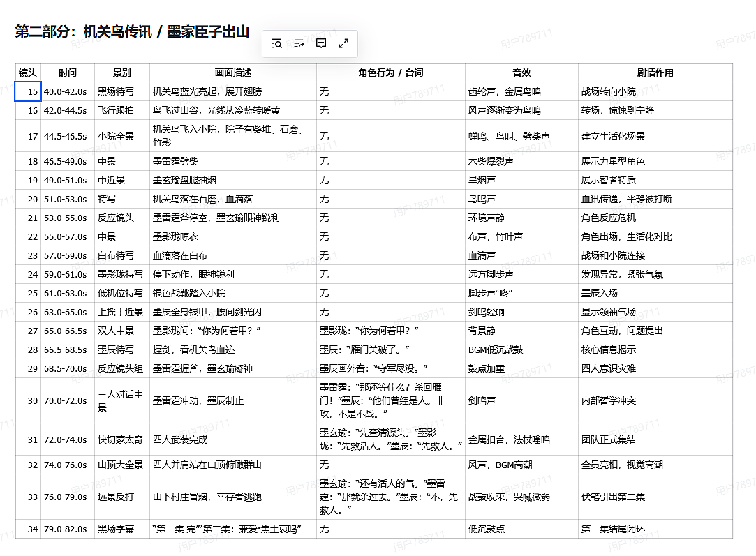This screenshot has width=756, height=556.
Task: Click the heading 第二部分：机关鸟传讯 / 墨家臣子出山
Action: pyautogui.click(x=132, y=32)
